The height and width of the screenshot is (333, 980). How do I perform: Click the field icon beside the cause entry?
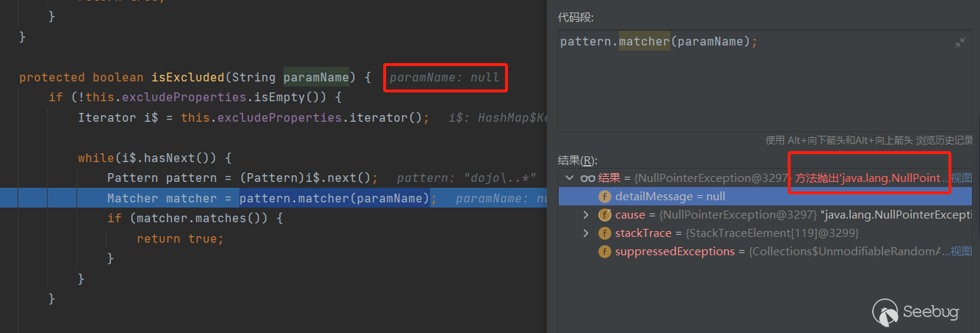click(x=605, y=215)
